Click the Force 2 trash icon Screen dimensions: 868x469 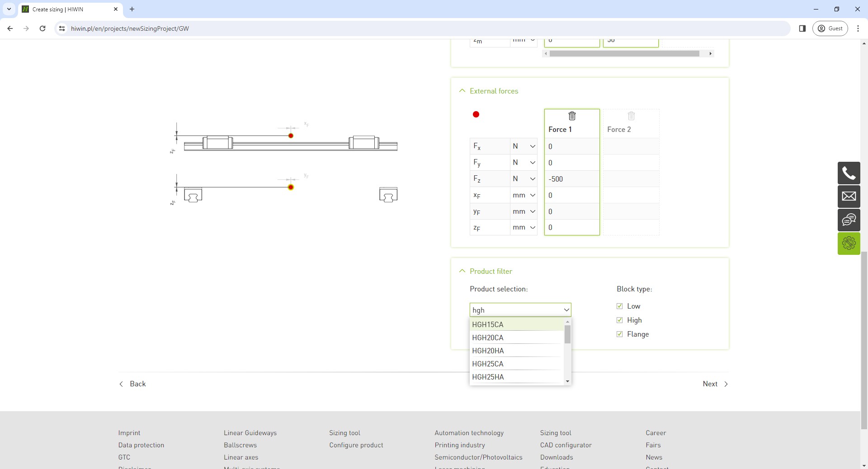point(631,116)
